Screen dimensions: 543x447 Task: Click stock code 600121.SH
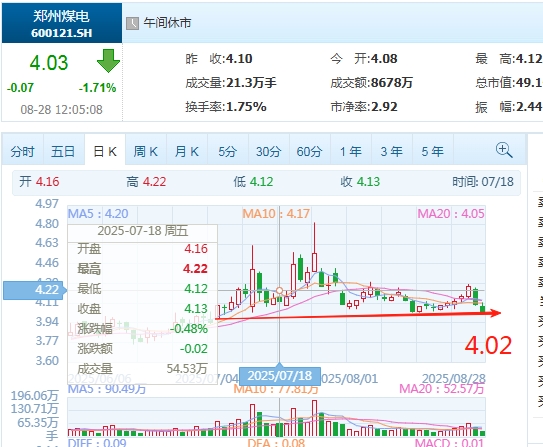(62, 33)
